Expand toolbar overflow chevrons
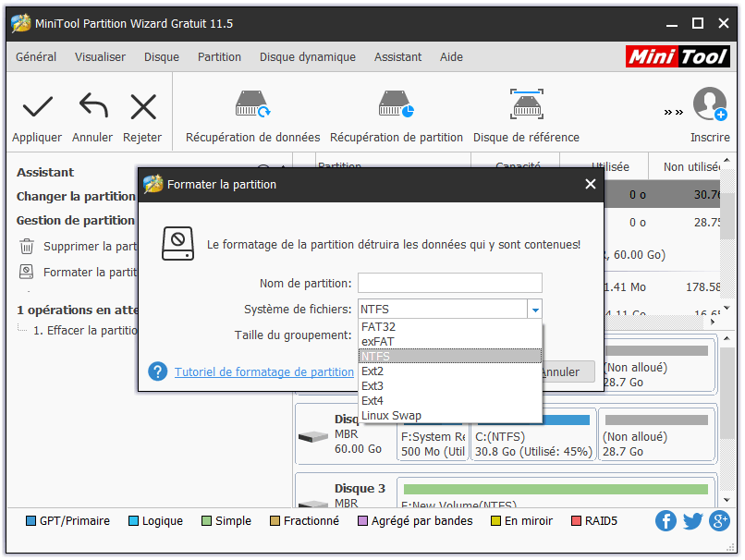The height and width of the screenshot is (560, 745). [673, 113]
